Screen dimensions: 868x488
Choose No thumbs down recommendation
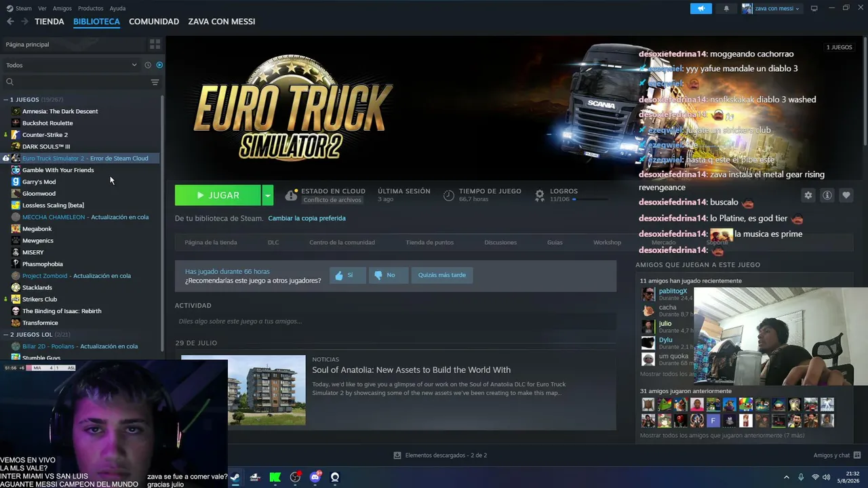coord(388,275)
